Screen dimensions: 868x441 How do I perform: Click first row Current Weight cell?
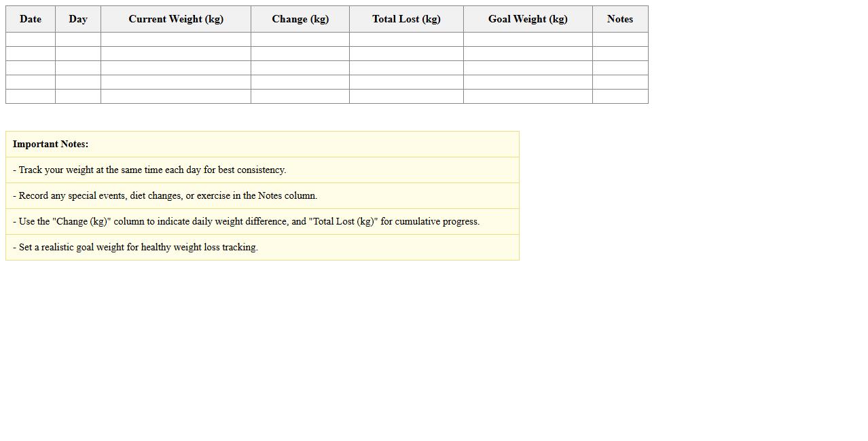[176, 39]
